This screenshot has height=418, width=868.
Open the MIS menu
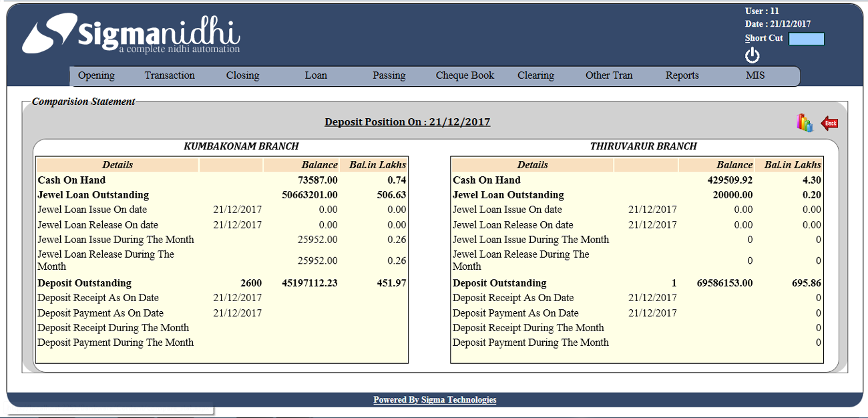coord(755,75)
